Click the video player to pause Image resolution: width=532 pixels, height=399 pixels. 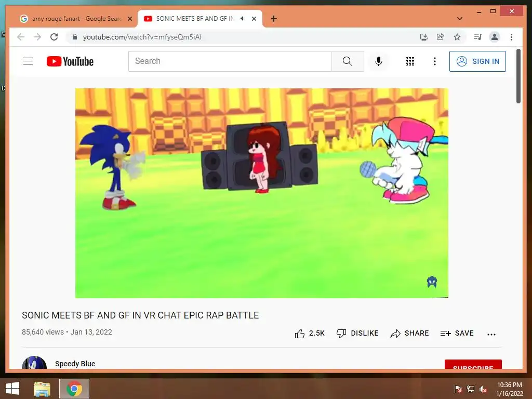pos(262,193)
